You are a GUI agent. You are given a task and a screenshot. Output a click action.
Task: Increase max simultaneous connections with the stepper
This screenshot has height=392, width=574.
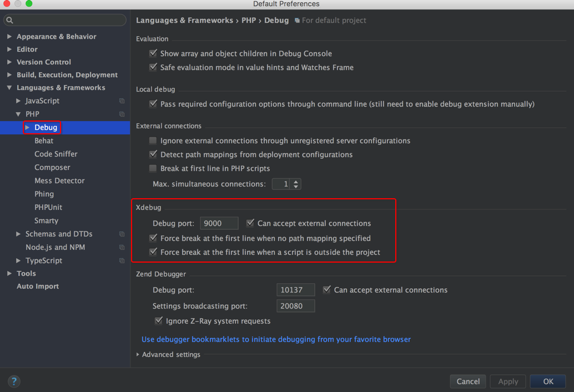click(x=296, y=181)
